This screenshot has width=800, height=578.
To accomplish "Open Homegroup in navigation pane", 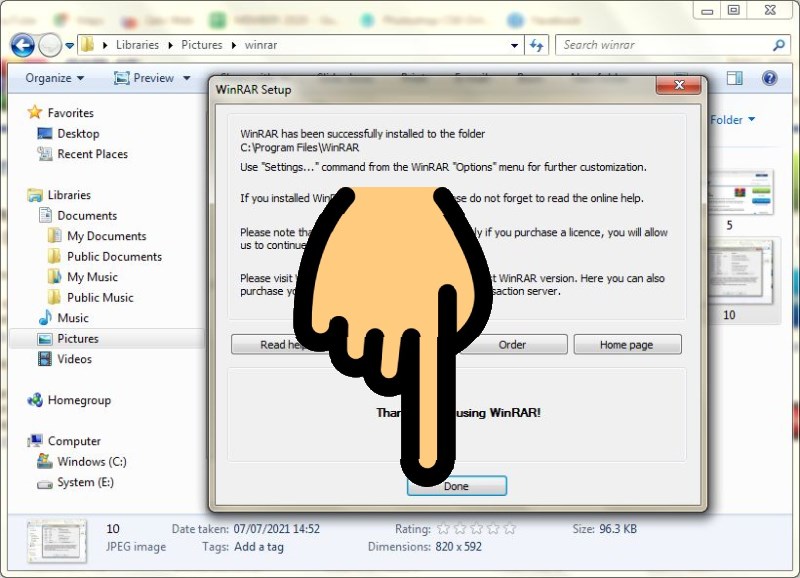I will coord(79,400).
